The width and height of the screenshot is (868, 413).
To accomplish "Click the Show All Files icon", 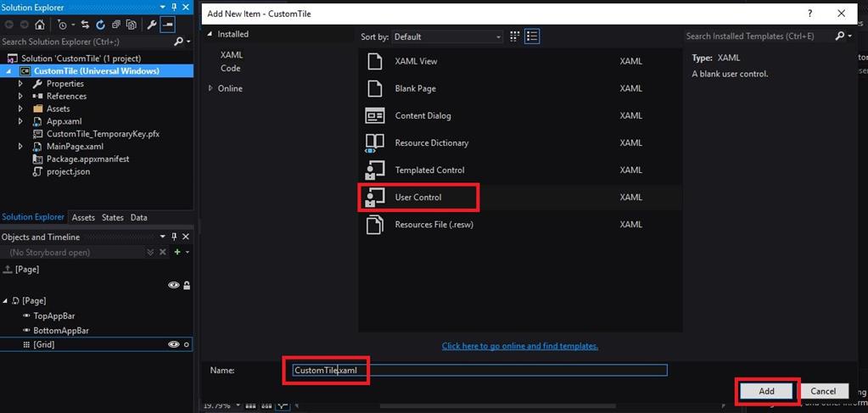I will [x=132, y=25].
